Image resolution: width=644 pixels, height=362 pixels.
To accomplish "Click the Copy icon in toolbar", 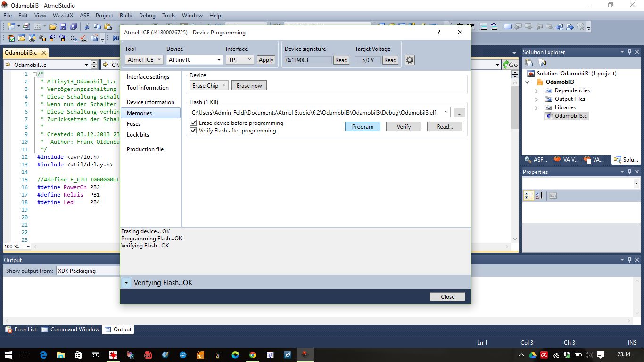I will pos(98,26).
